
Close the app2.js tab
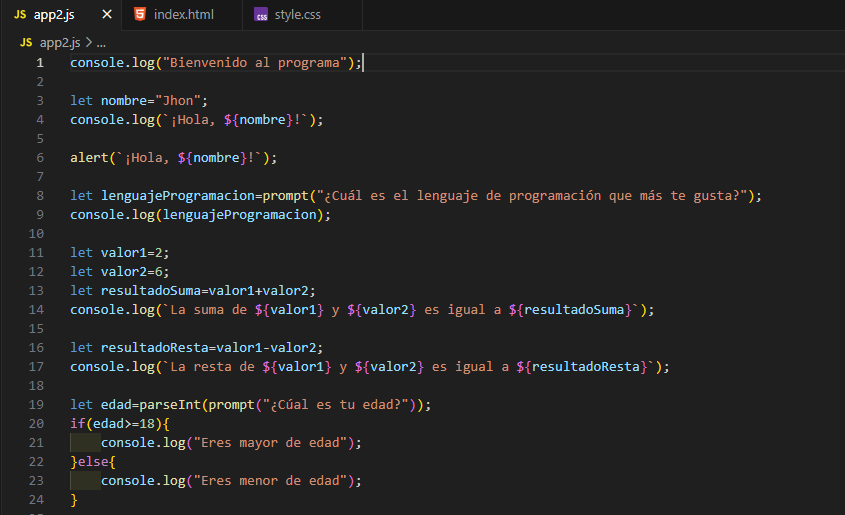[107, 15]
